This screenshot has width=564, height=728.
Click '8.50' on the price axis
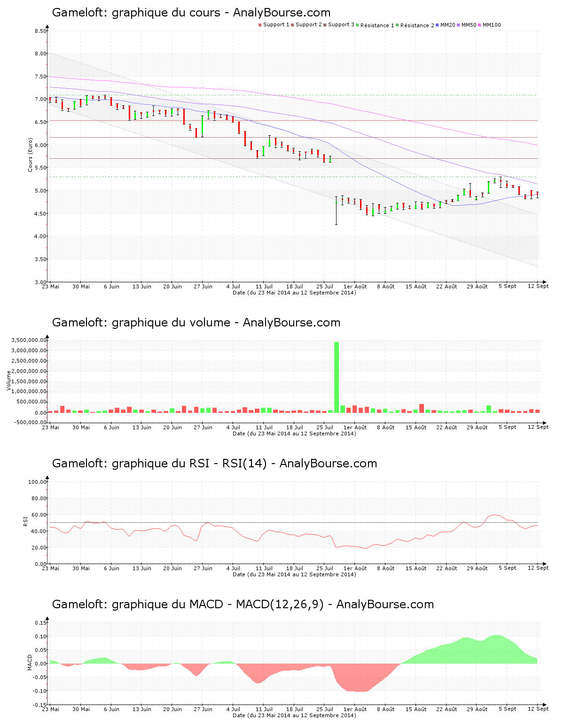(x=40, y=31)
